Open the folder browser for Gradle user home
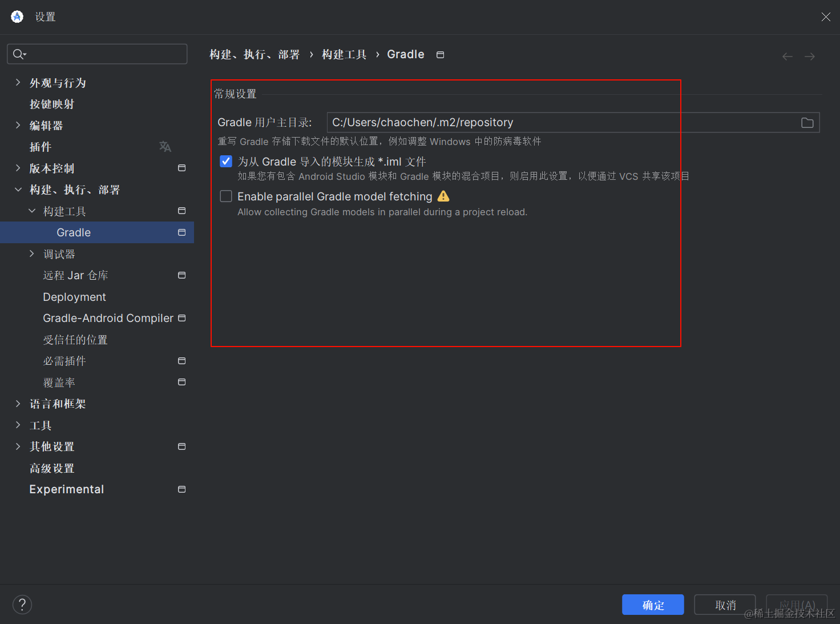The width and height of the screenshot is (840, 624). tap(807, 122)
